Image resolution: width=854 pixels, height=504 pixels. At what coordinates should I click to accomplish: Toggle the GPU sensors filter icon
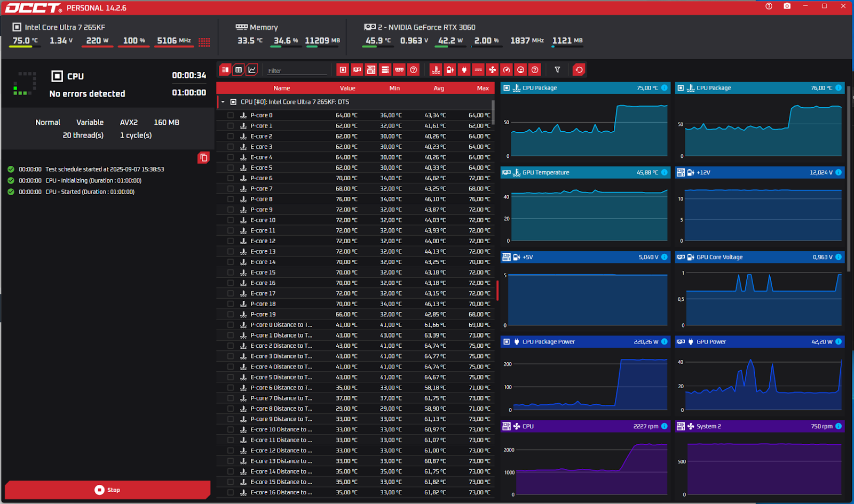(x=357, y=70)
